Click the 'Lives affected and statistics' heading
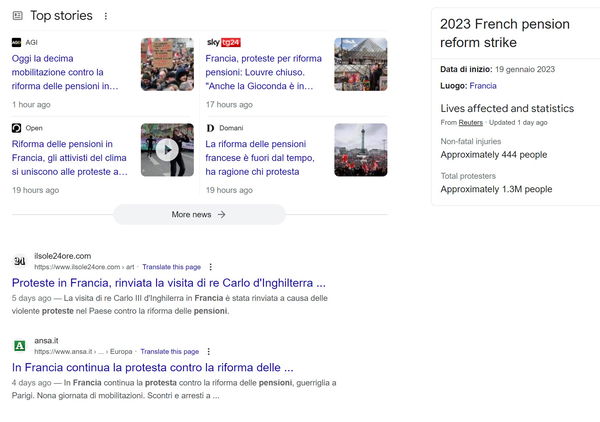The width and height of the screenshot is (600, 422). coord(507,109)
